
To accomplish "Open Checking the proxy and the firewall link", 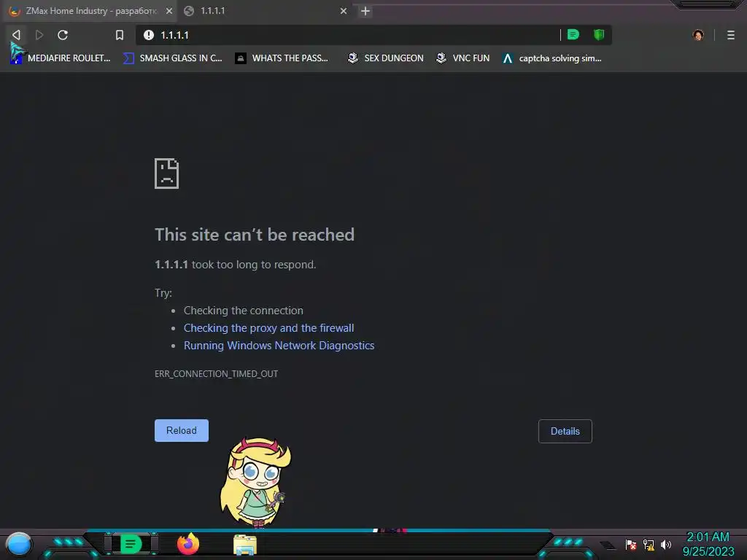I will (x=268, y=328).
